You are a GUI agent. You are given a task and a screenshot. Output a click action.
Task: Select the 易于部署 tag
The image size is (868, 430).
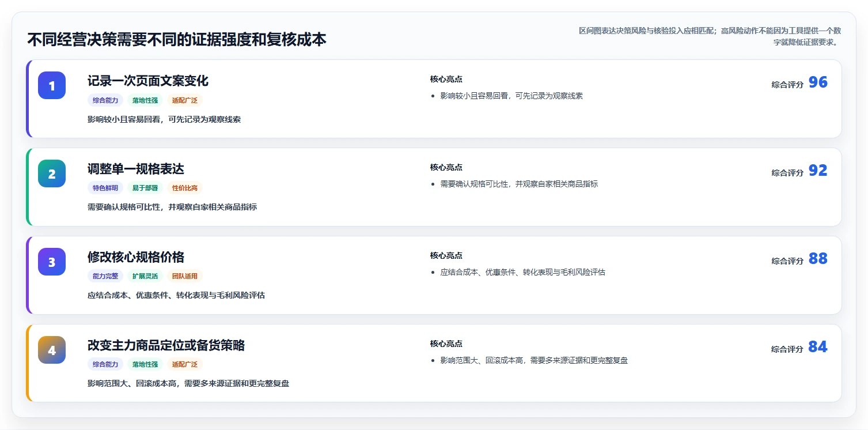pos(145,188)
